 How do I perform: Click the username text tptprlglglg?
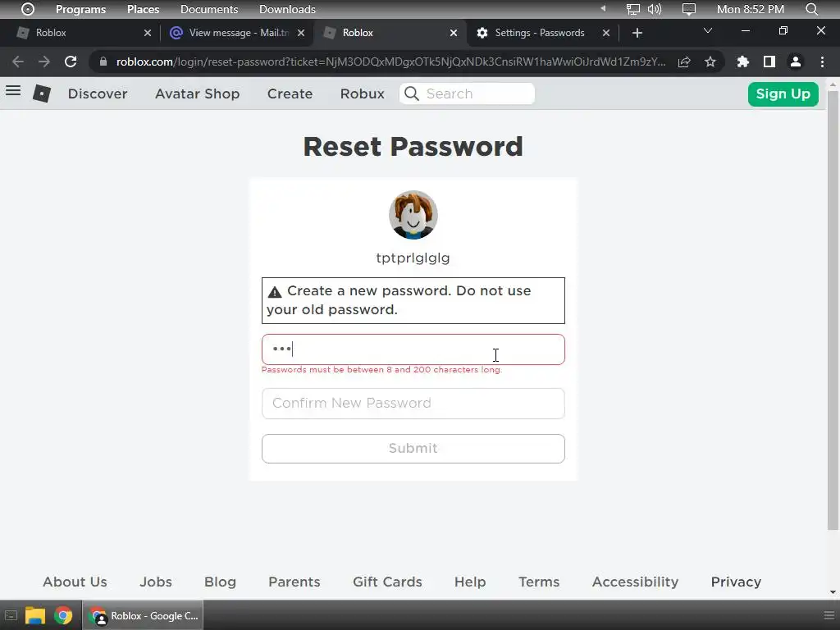tap(413, 258)
